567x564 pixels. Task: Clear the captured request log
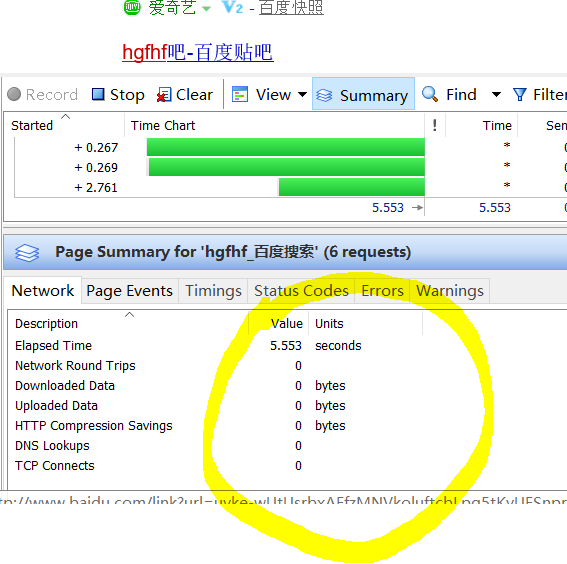point(185,95)
